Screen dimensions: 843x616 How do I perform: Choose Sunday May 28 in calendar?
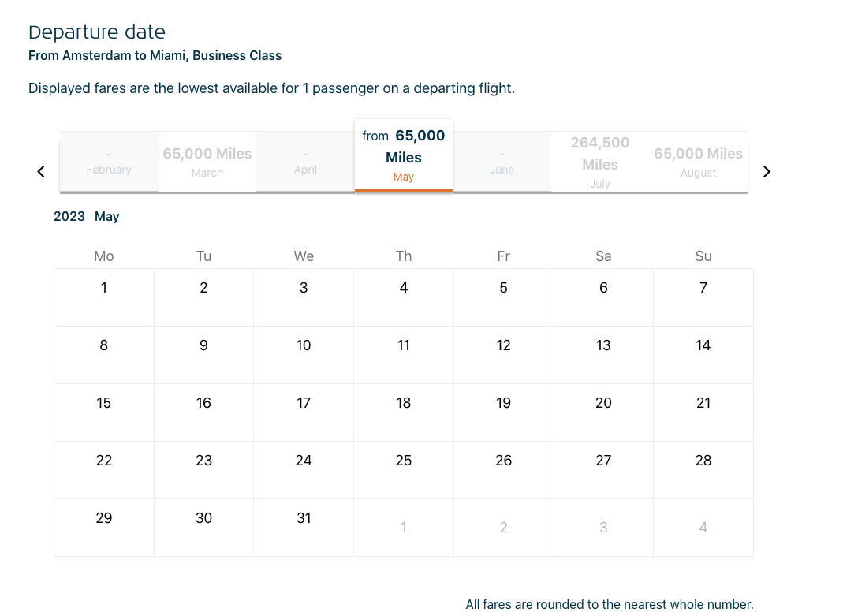pyautogui.click(x=703, y=469)
